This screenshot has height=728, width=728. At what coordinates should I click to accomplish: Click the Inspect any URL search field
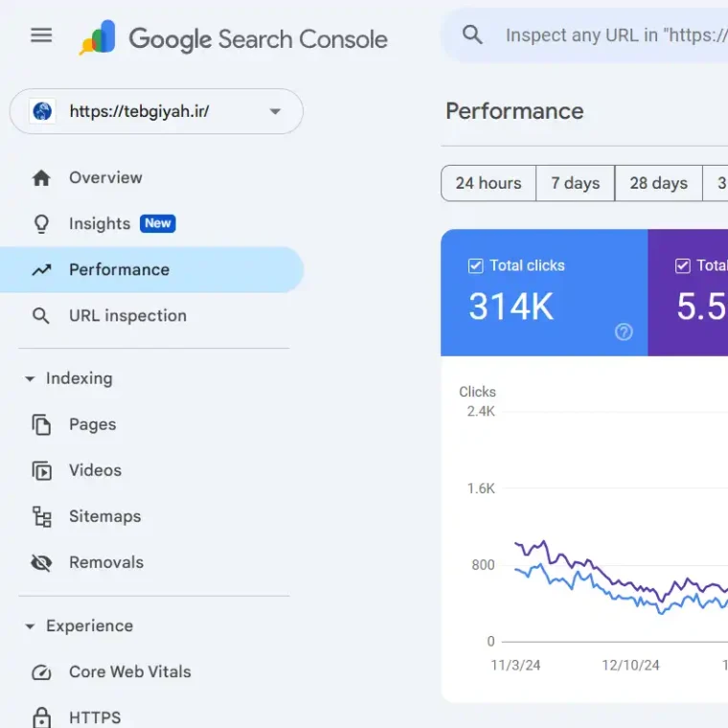[613, 35]
